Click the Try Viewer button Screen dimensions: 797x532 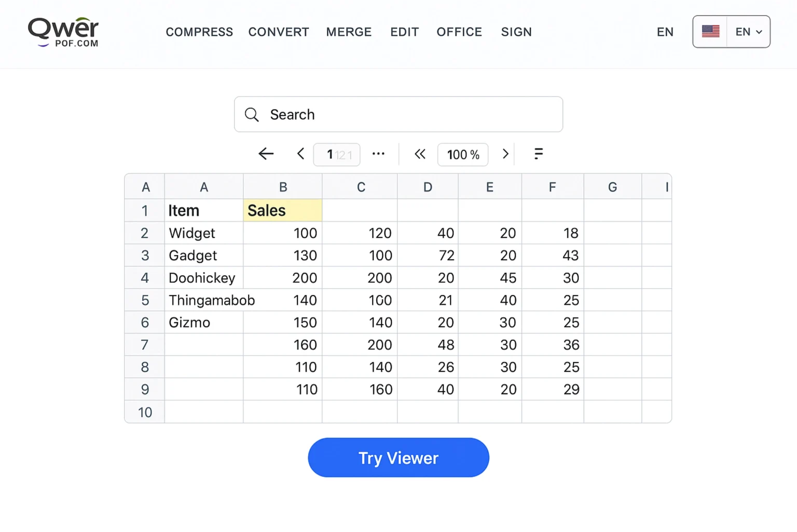click(x=398, y=458)
